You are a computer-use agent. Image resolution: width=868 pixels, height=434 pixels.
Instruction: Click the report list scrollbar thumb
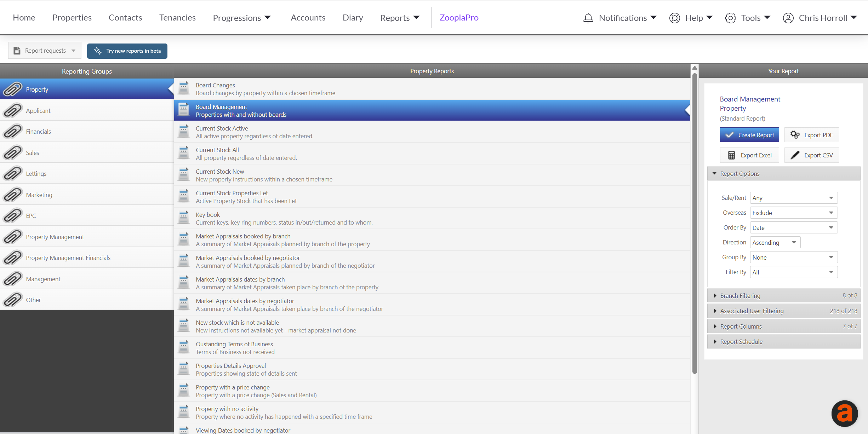coord(695,223)
